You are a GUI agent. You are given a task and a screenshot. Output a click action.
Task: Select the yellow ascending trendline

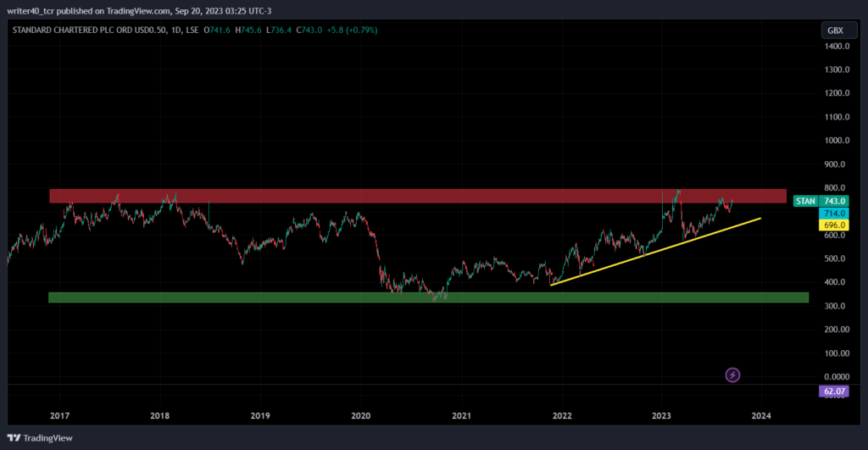(x=655, y=252)
